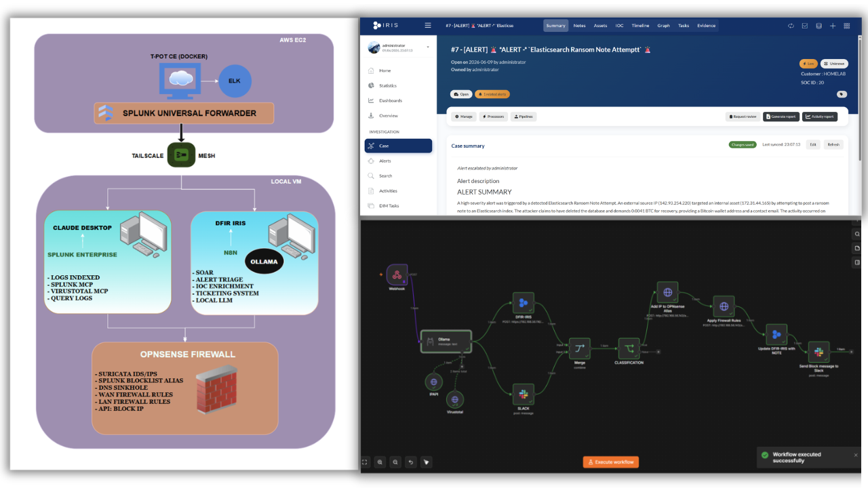Open the CLASSIFICATION if node
Viewport: 868px width, 488px height.
(x=629, y=349)
